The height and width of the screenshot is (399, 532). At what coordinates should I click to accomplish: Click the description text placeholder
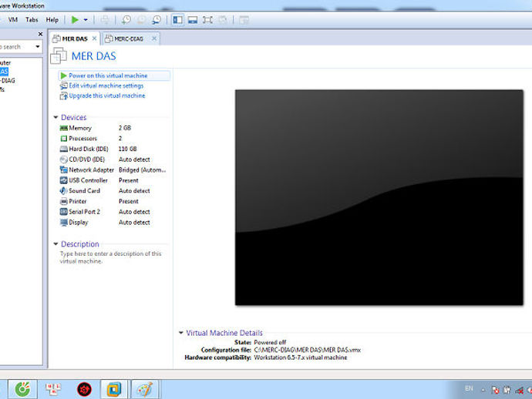(x=110, y=257)
